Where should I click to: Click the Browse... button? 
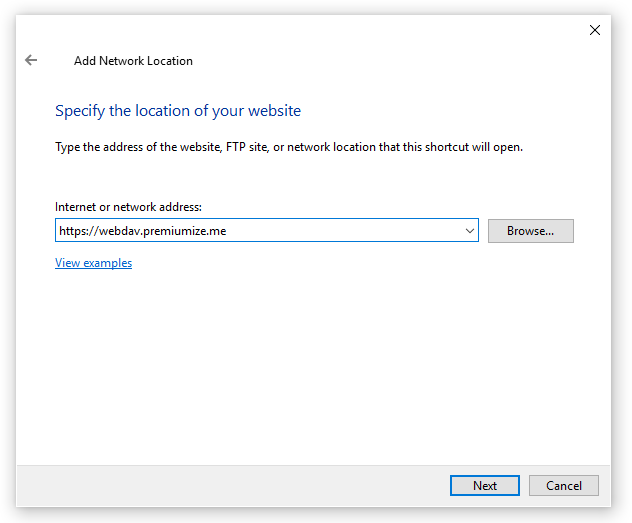pos(530,231)
